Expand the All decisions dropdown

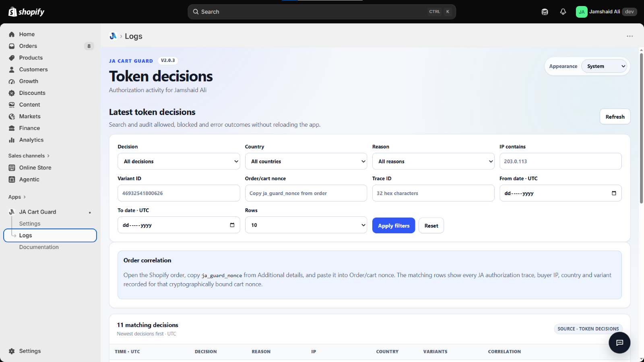click(179, 161)
